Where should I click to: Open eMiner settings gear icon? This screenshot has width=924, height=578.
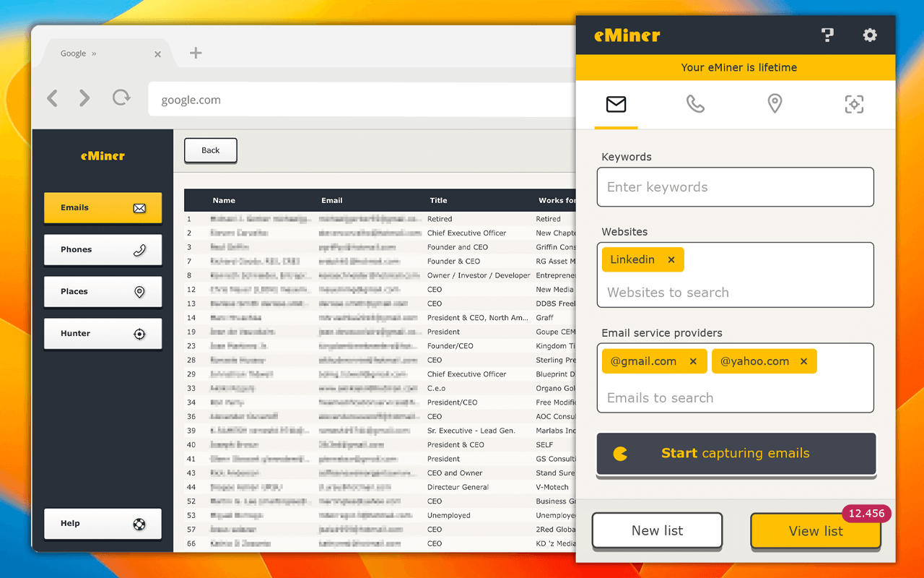(x=870, y=35)
